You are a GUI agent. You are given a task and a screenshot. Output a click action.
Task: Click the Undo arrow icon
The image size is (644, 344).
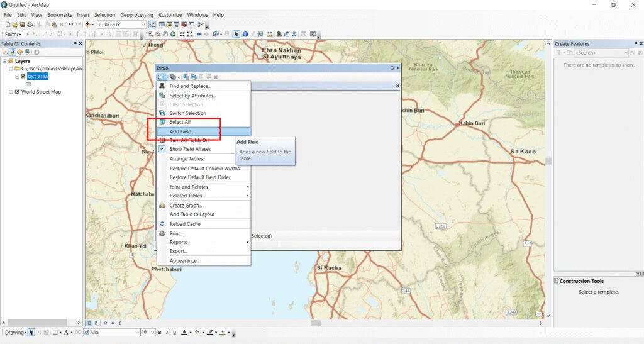pos(70,25)
